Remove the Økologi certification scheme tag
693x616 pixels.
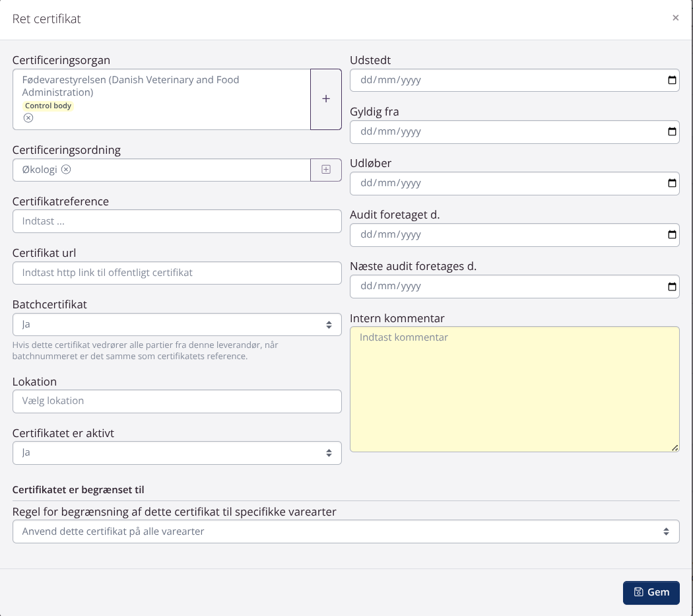pos(66,170)
